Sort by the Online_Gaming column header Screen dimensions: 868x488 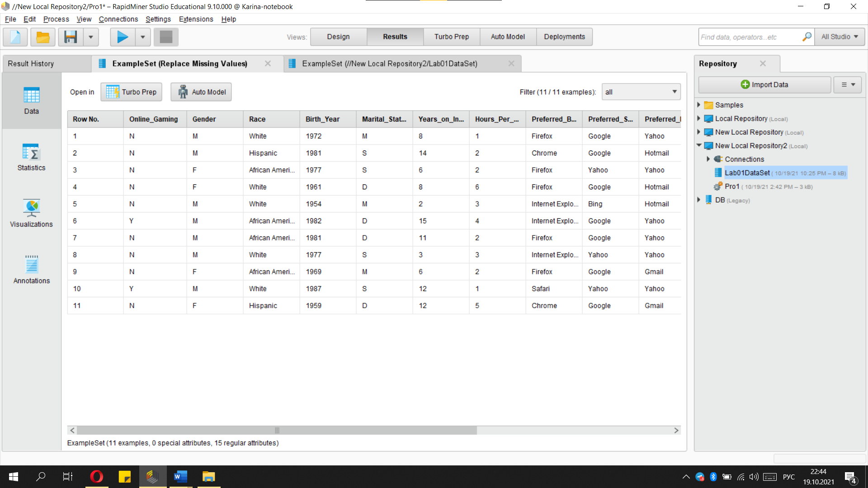click(155, 119)
